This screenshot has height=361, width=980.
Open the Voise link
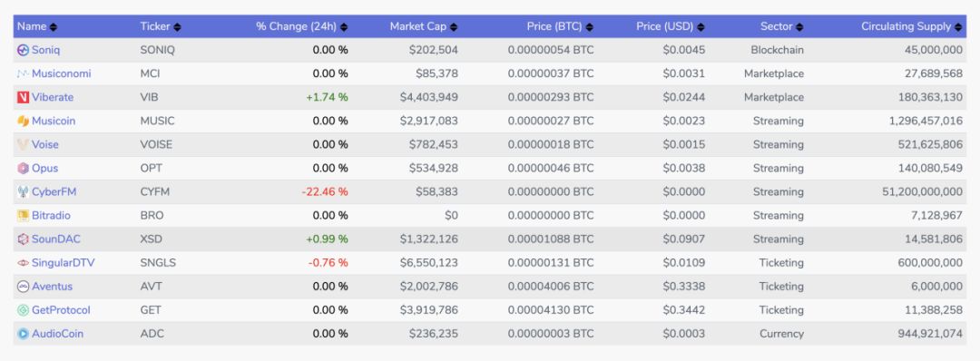(45, 145)
